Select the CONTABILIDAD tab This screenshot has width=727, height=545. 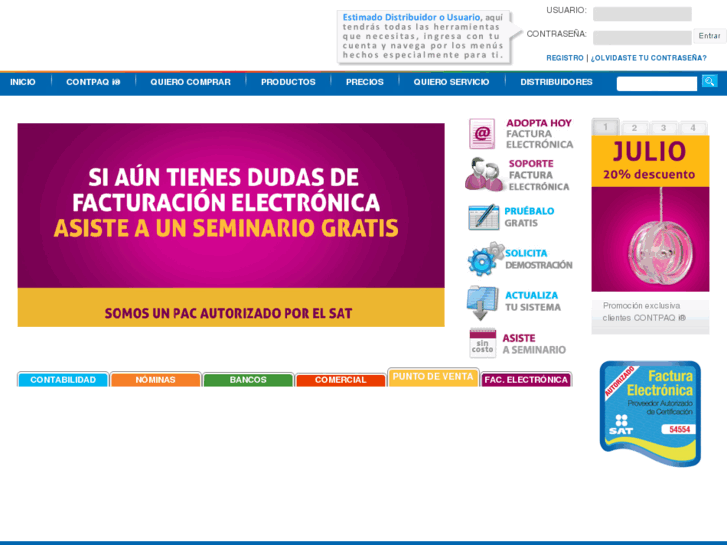[x=63, y=379]
